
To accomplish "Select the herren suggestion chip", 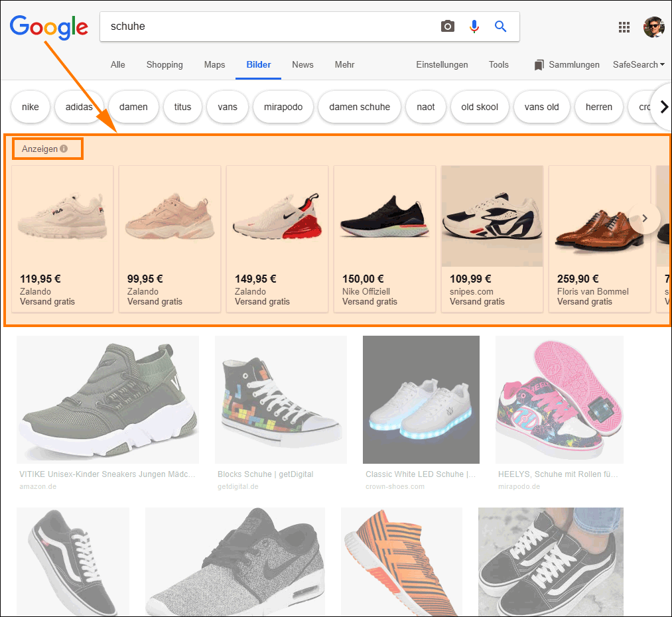I will coord(599,107).
